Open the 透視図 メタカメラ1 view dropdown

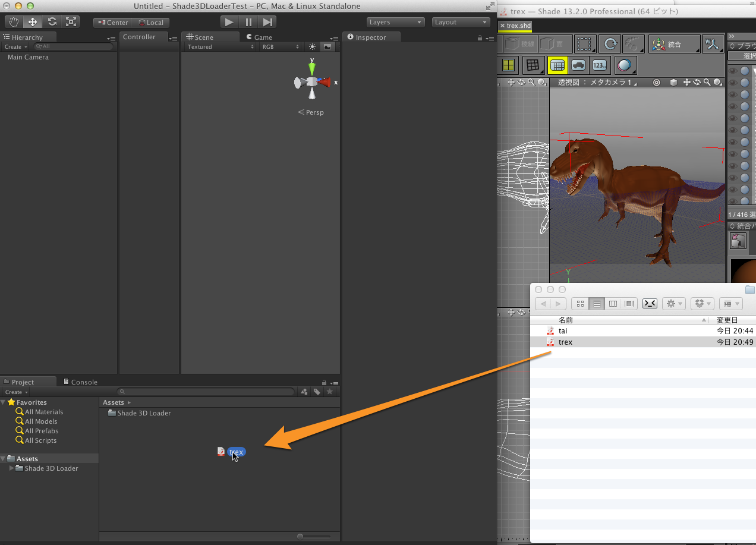(x=597, y=83)
